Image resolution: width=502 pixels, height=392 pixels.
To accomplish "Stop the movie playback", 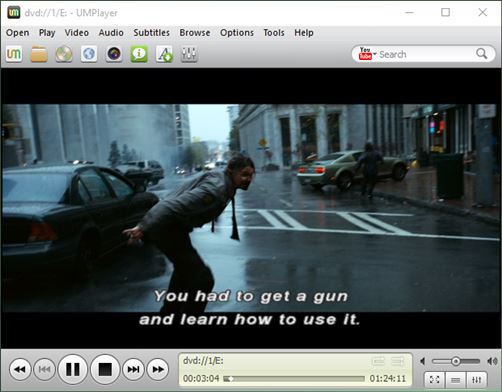I will coord(105,369).
